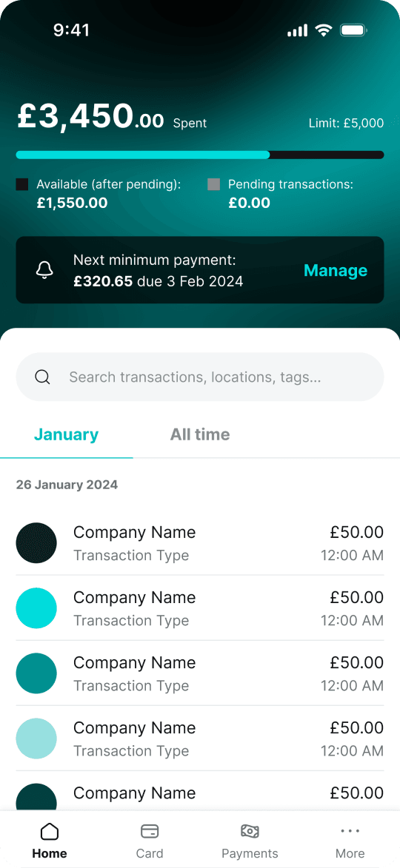Open the next minimum payment banner
The width and height of the screenshot is (400, 868).
point(200,270)
